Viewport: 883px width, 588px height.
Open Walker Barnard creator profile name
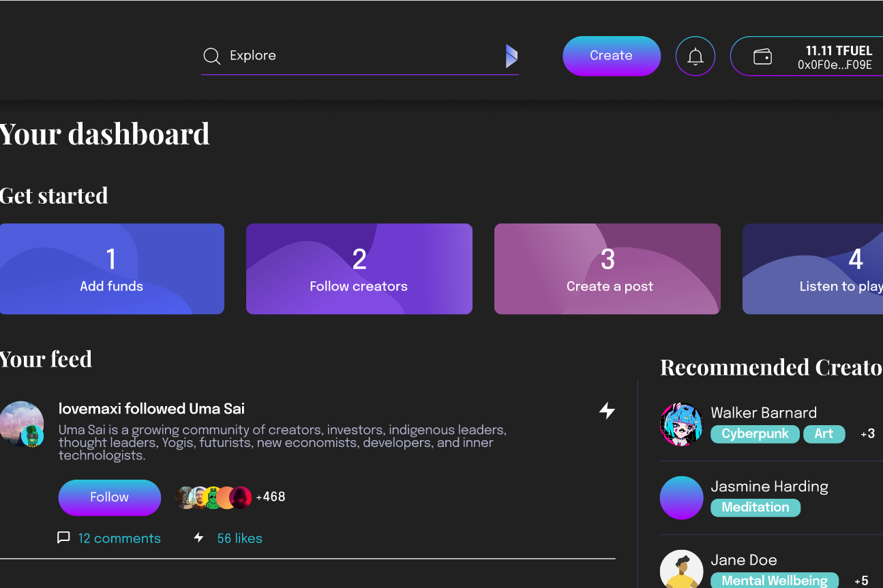click(x=764, y=412)
